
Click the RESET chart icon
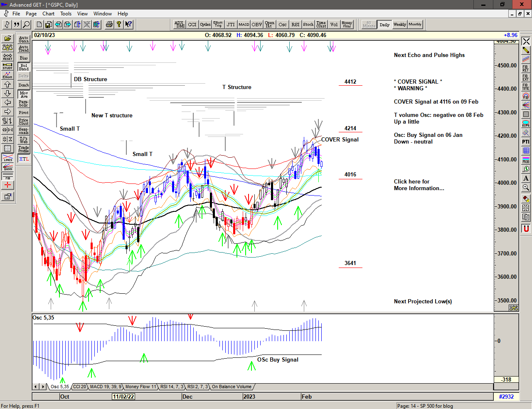[x=7, y=57]
